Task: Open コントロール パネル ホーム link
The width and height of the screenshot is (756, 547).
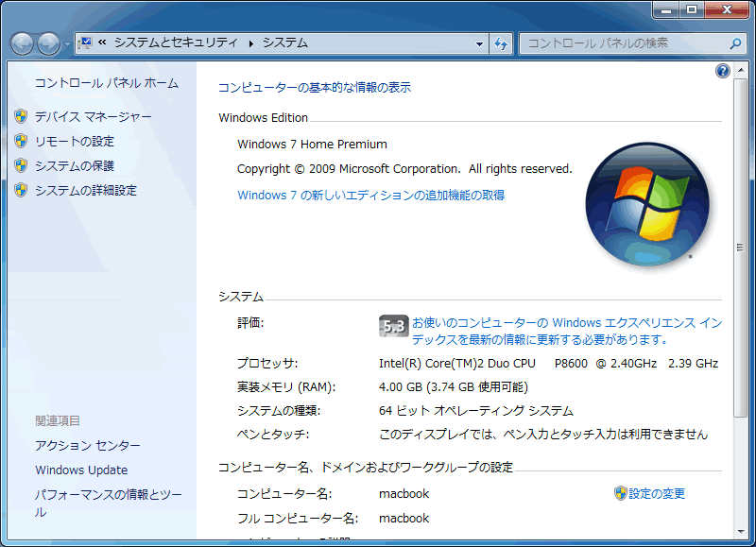Action: [x=107, y=83]
